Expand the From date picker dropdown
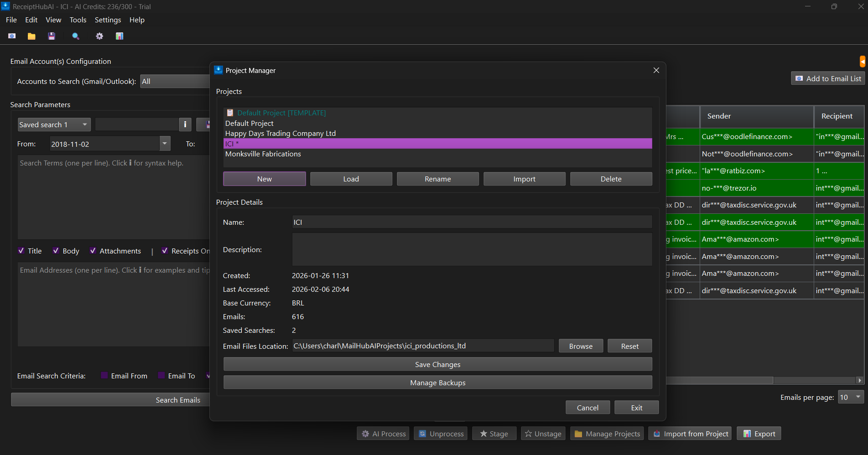Screen dimensions: 868x455 [165, 144]
